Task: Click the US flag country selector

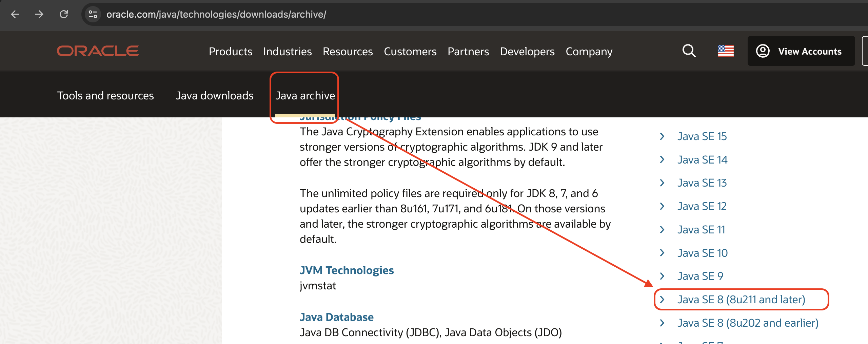Action: click(x=726, y=51)
